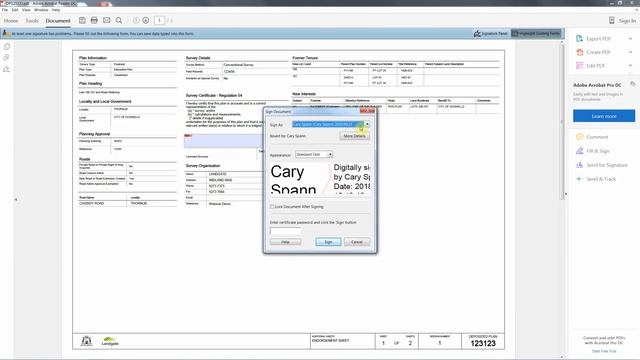Go to next page with down arrow icon
640x360 pixels.
coord(146,20)
